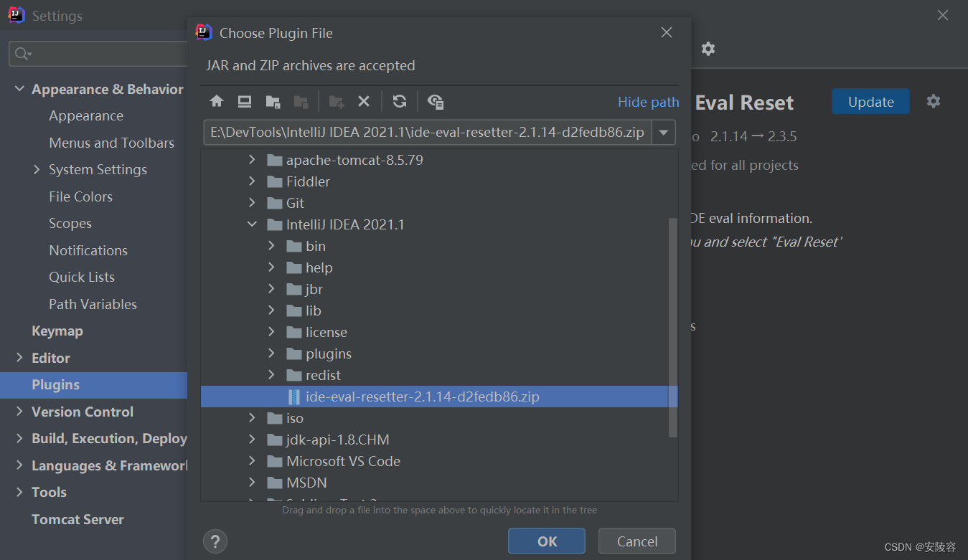Viewport: 968px width, 560px height.
Task: Open the Keymap settings page
Action: [x=57, y=331]
